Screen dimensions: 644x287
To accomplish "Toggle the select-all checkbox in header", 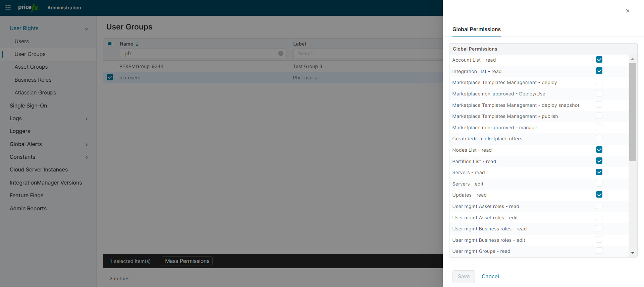I will (x=110, y=44).
